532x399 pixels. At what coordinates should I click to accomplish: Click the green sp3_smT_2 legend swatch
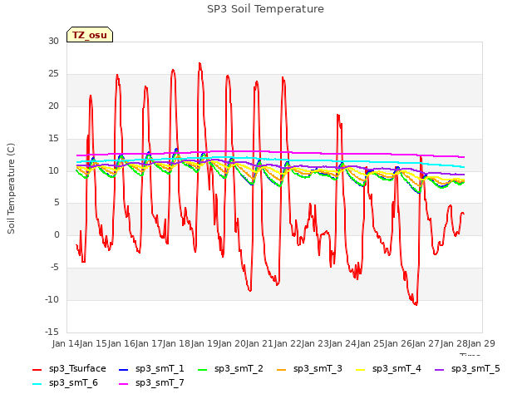[x=202, y=369]
